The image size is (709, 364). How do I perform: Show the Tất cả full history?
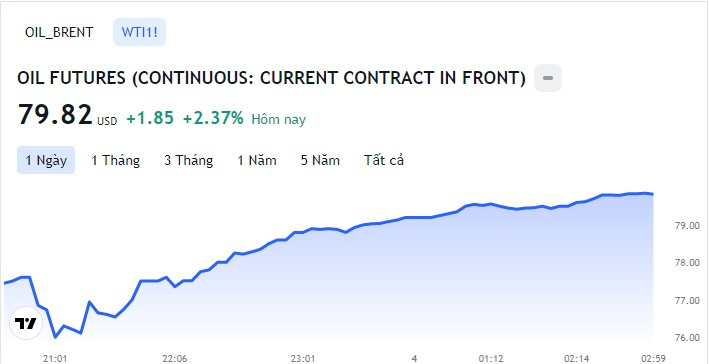(x=384, y=160)
